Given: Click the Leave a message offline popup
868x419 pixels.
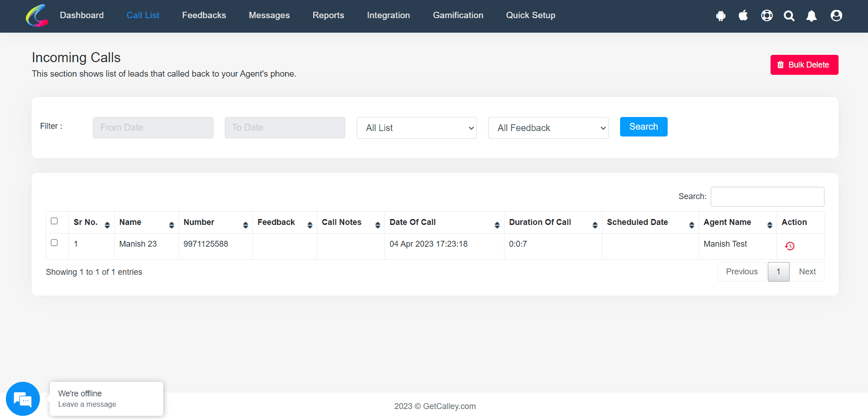Looking at the screenshot, I should coord(107,399).
